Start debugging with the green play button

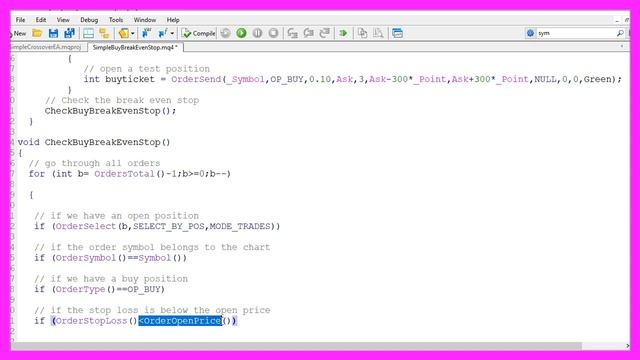[241, 33]
